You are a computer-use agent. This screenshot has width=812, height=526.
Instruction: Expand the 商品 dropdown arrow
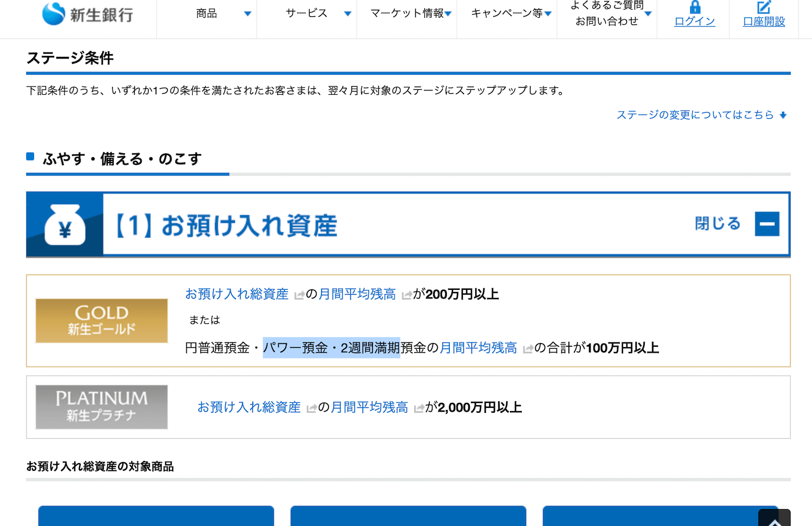click(x=247, y=14)
